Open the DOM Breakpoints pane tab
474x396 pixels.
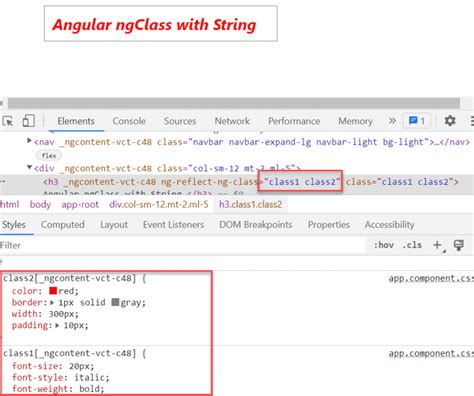click(256, 225)
